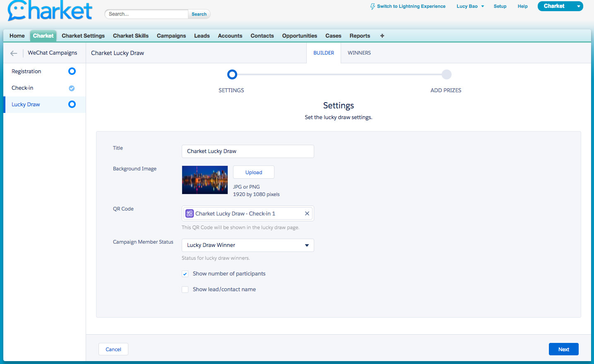
Task: Click the plus icon to add tab
Action: pos(382,36)
